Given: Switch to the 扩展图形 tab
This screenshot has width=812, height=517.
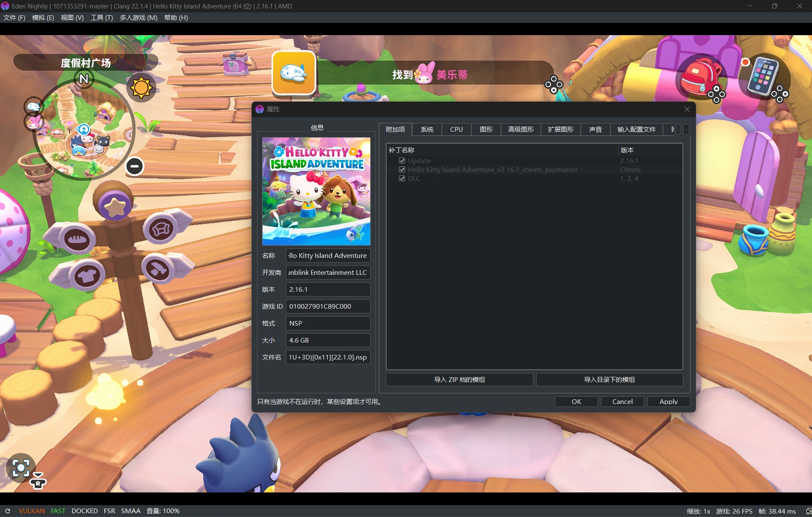Looking at the screenshot, I should [561, 129].
